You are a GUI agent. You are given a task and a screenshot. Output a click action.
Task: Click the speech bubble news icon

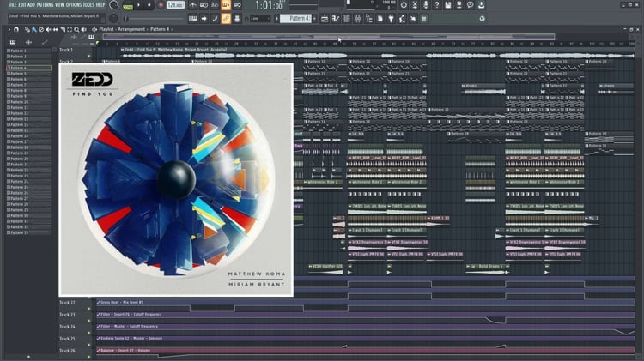(x=471, y=5)
